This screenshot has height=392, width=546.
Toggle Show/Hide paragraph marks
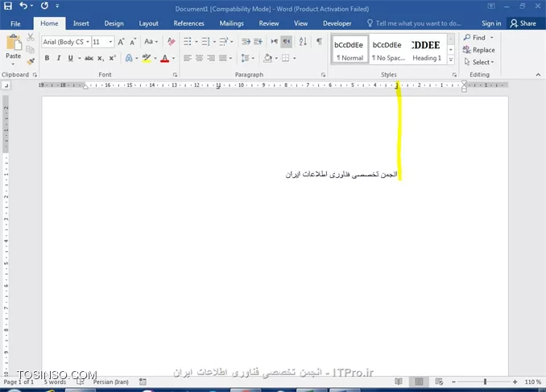click(319, 42)
